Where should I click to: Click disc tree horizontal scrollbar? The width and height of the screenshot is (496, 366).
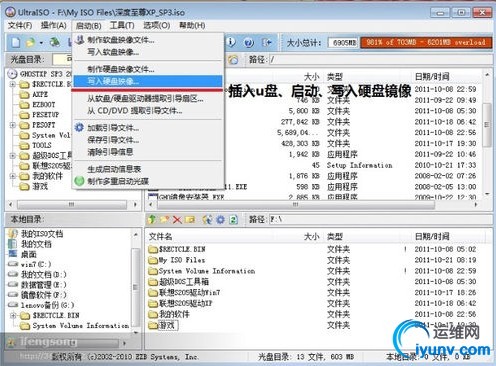(72, 204)
